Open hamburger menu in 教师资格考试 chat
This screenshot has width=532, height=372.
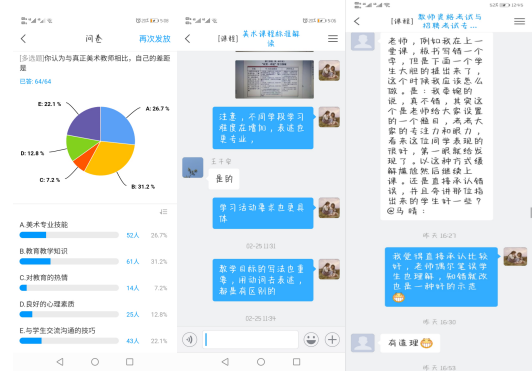point(519,21)
